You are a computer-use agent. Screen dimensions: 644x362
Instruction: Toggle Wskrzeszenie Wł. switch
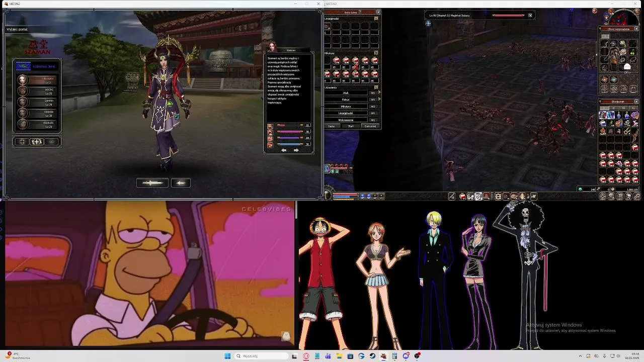coord(373,120)
